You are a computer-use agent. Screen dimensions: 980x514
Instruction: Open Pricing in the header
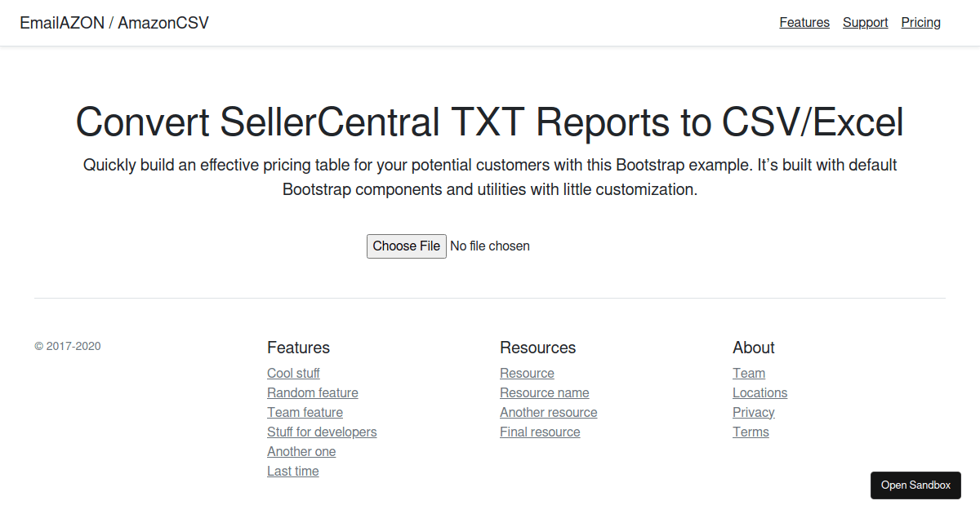921,23
